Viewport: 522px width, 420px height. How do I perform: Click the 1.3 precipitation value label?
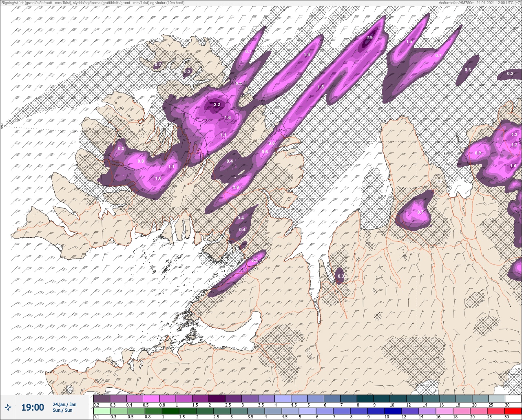point(514,135)
